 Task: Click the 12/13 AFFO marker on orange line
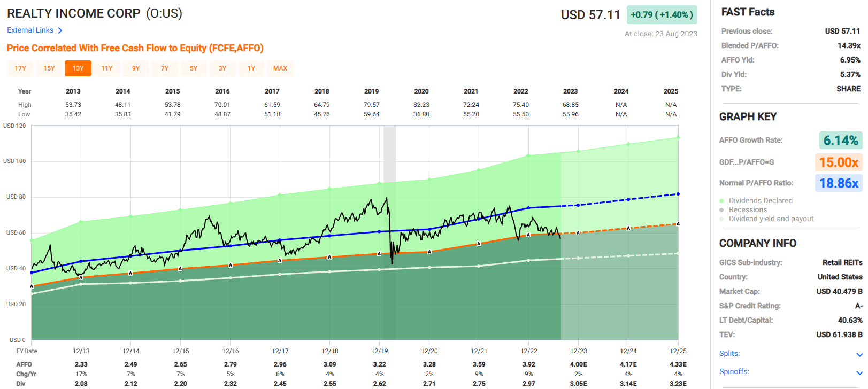[81, 277]
